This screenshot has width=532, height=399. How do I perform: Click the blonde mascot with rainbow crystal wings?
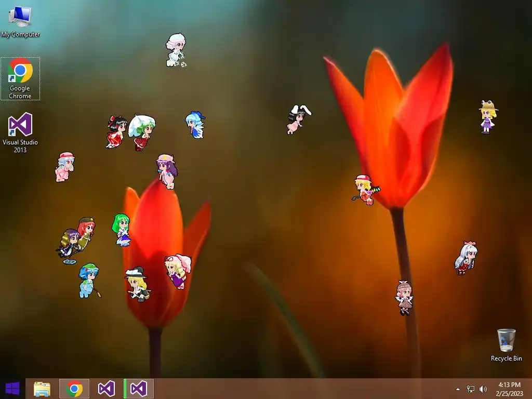[x=366, y=190]
